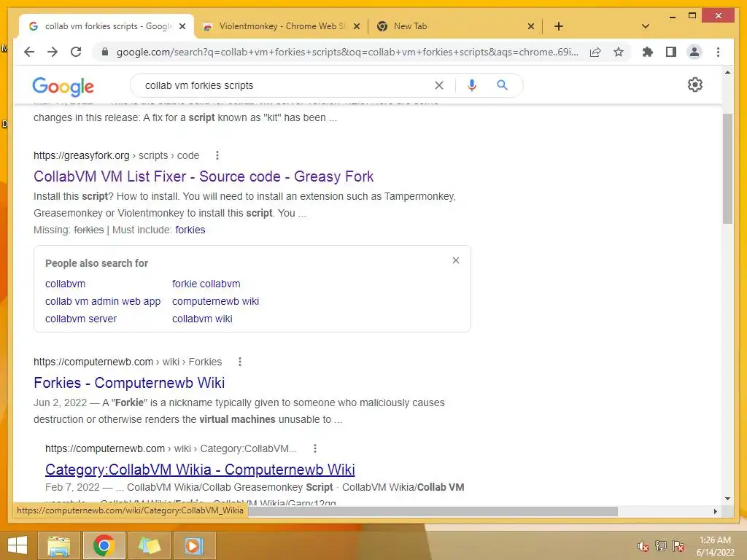This screenshot has height=560, width=747.
Task: Focus the Google search input field
Action: pos(286,85)
